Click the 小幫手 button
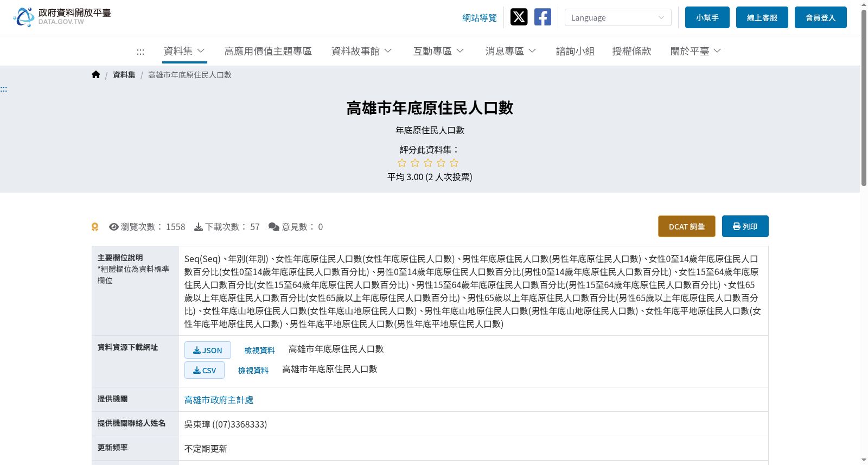 coord(707,17)
